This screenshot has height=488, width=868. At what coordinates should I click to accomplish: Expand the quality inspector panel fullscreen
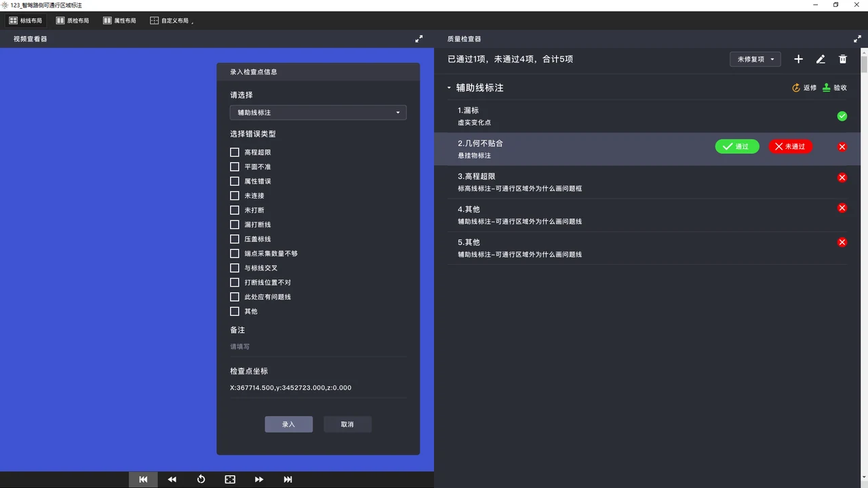pos(857,39)
